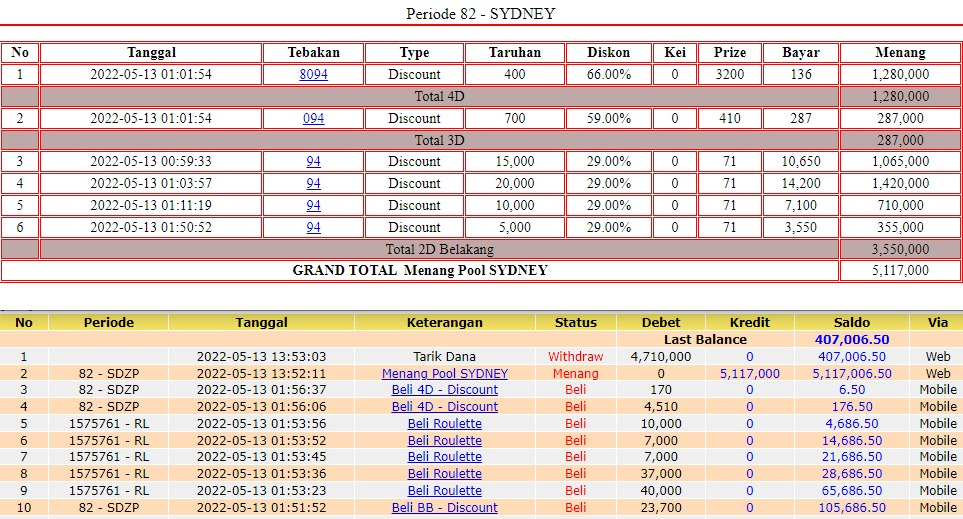This screenshot has width=963, height=519.
Task: Open Beli 4D - Discount link at 01:56:37
Action: tap(445, 389)
